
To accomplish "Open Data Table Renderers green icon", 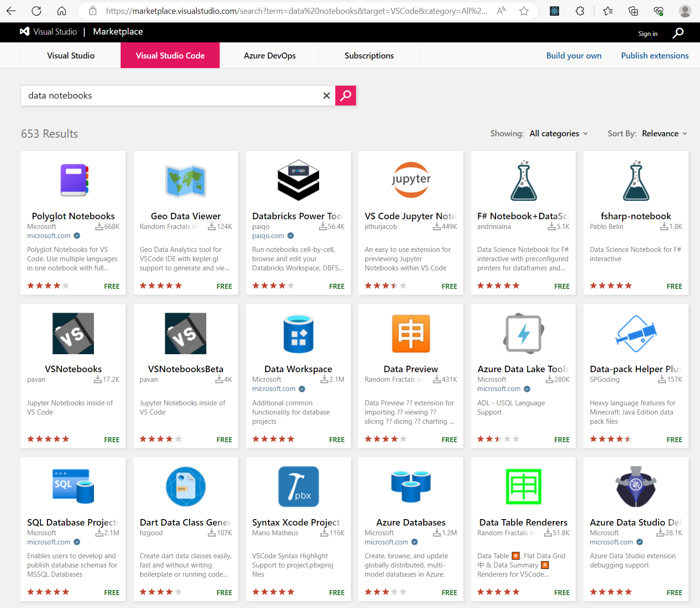I will tap(524, 486).
